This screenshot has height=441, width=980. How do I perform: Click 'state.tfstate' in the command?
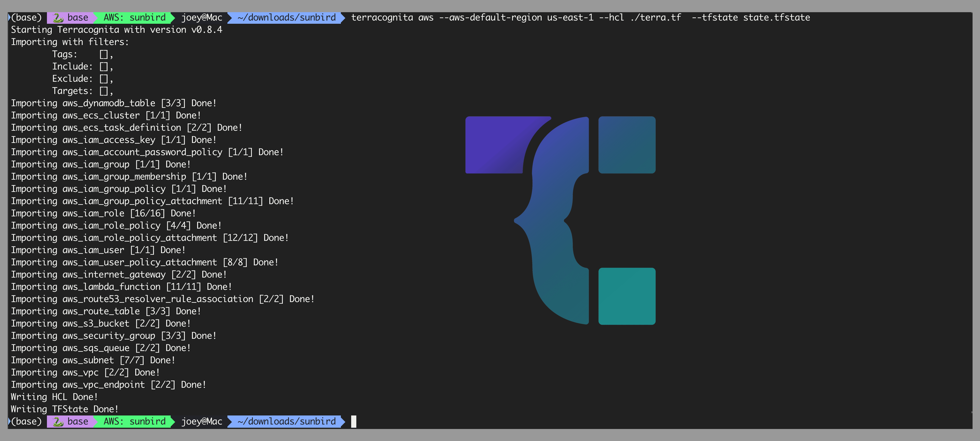[776, 18]
